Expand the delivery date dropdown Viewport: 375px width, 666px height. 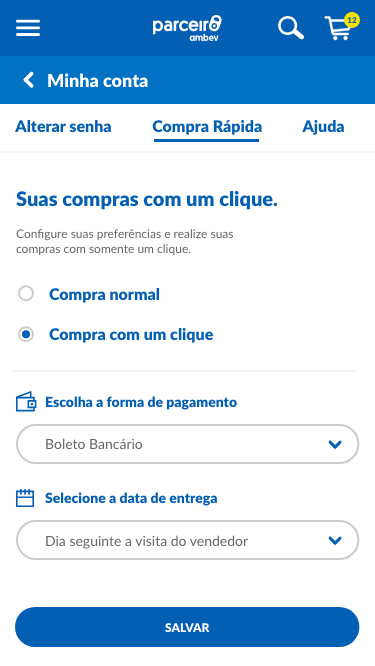[187, 540]
